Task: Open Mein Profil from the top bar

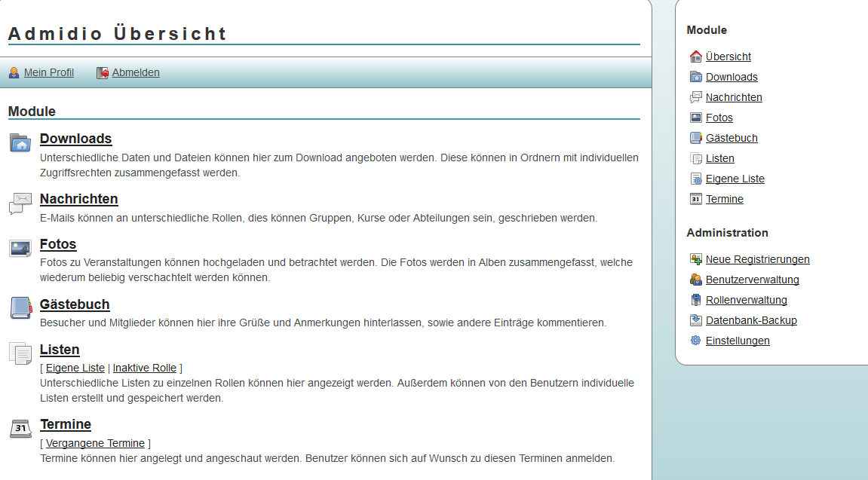Action: click(48, 73)
